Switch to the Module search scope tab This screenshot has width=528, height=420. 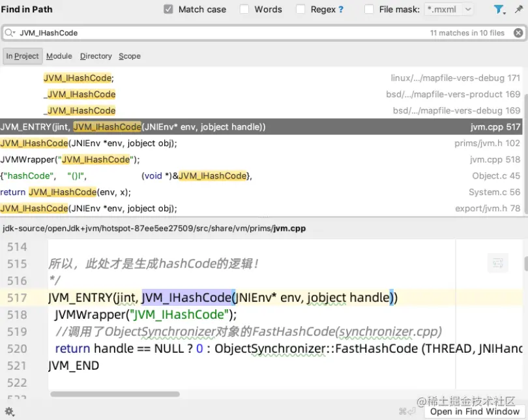pos(59,56)
